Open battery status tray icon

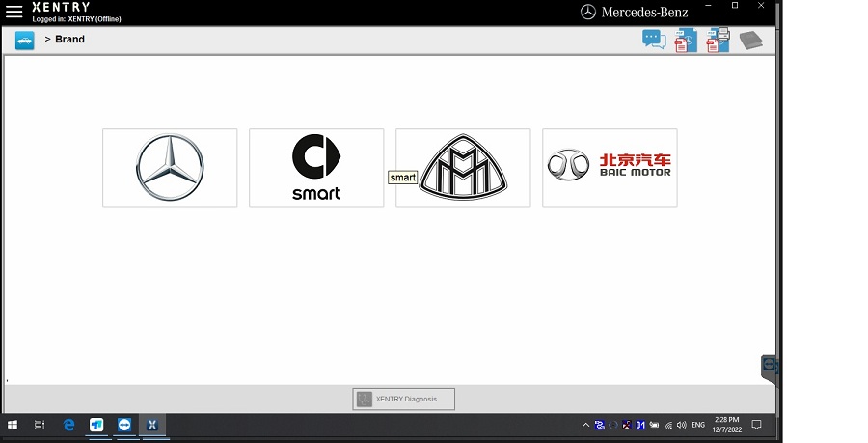click(654, 426)
